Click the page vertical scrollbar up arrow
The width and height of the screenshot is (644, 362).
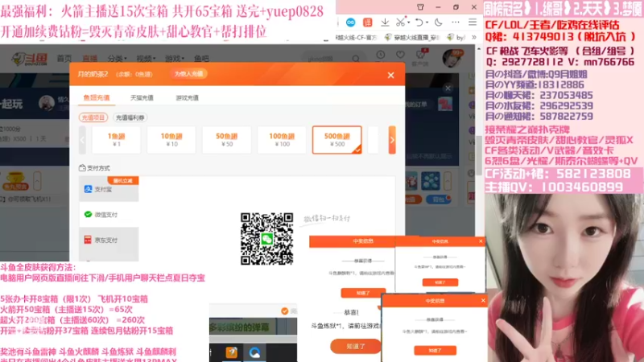click(479, 49)
